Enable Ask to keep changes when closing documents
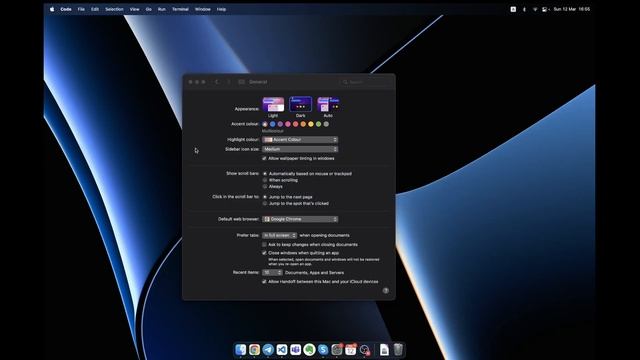The width and height of the screenshot is (640, 360). coord(264,244)
